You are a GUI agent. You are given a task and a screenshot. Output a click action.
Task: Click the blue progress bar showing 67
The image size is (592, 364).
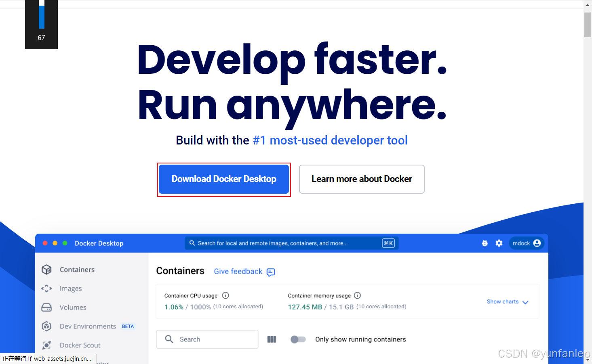coord(42,17)
